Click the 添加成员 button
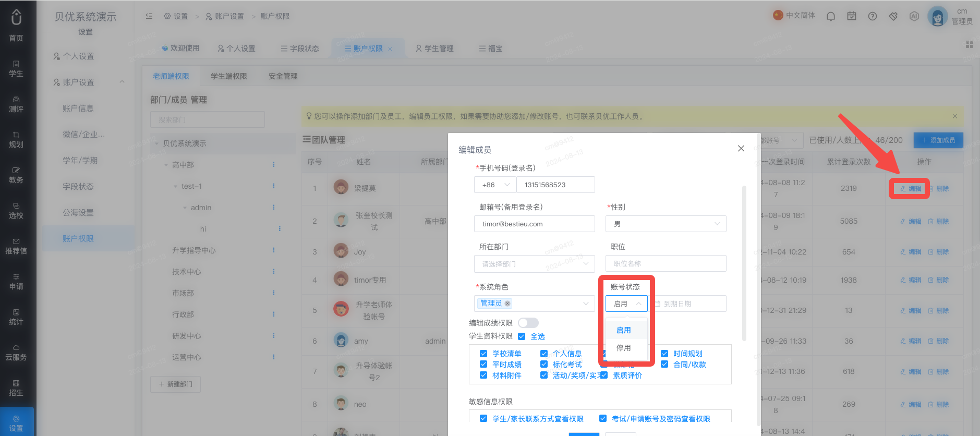980x436 pixels. coord(938,140)
